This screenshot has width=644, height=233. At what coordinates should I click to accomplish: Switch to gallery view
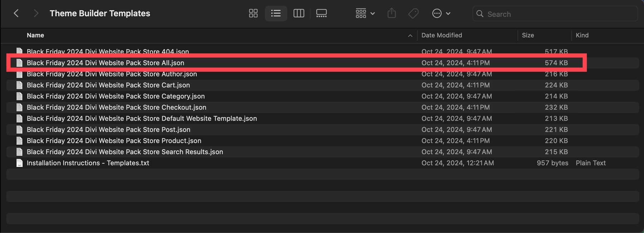pos(321,14)
